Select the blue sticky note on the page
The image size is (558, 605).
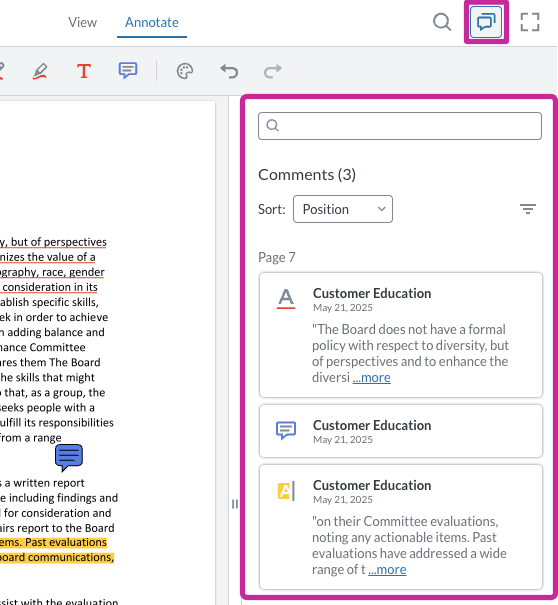click(x=69, y=458)
